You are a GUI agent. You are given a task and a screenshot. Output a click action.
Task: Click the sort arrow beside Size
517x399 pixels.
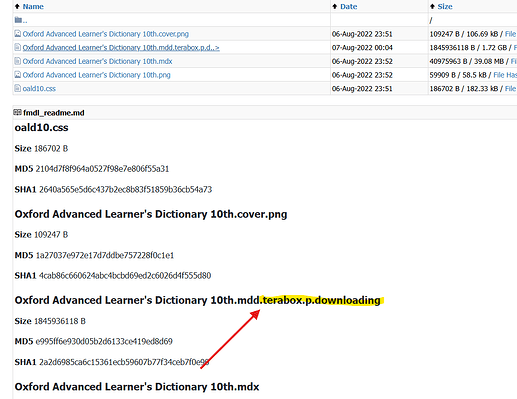432,6
